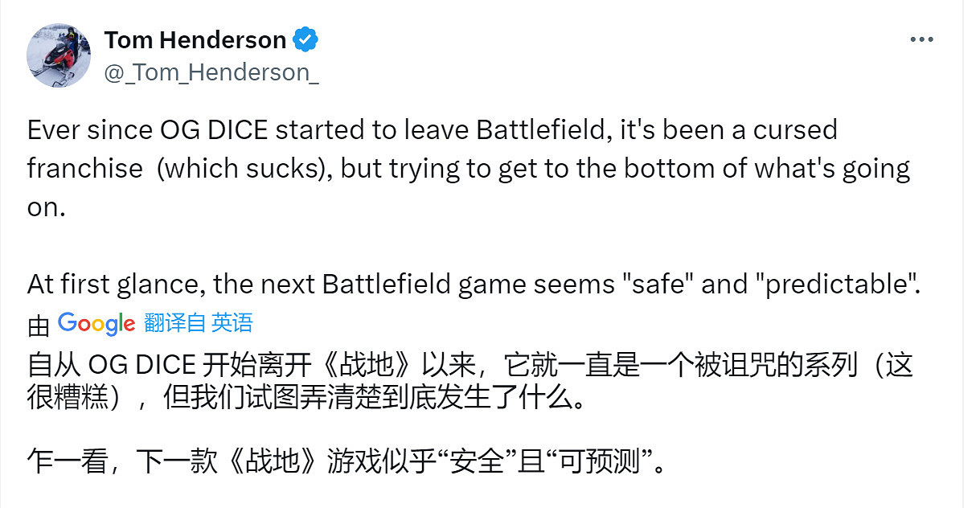
Task: Click the word "cursed" in the tweet
Action: tap(772, 130)
